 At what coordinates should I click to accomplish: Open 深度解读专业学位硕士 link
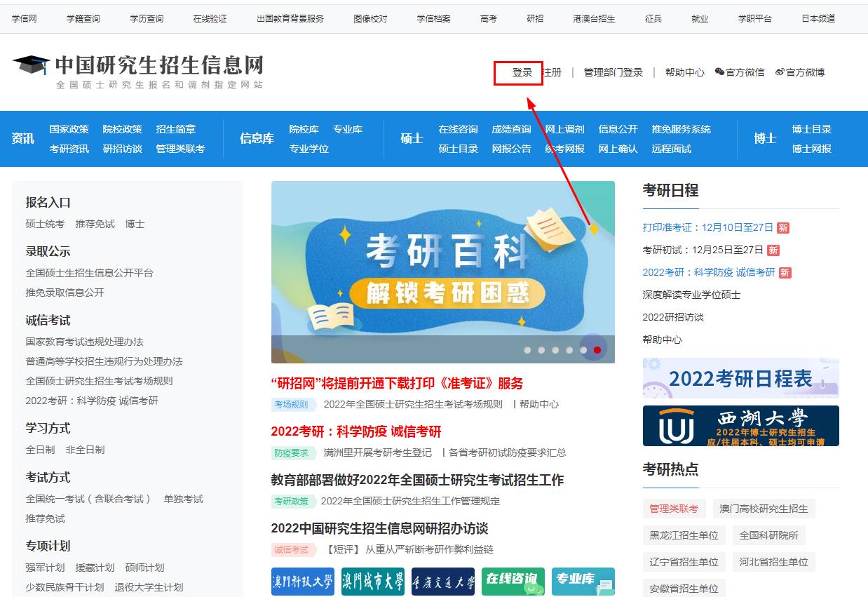692,295
